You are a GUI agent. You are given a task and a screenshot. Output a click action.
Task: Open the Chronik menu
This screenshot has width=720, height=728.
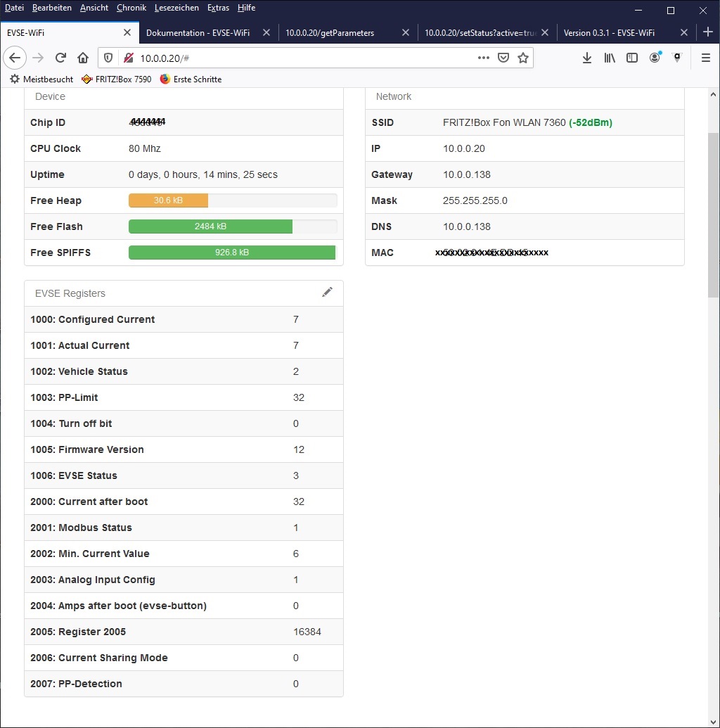tap(131, 8)
